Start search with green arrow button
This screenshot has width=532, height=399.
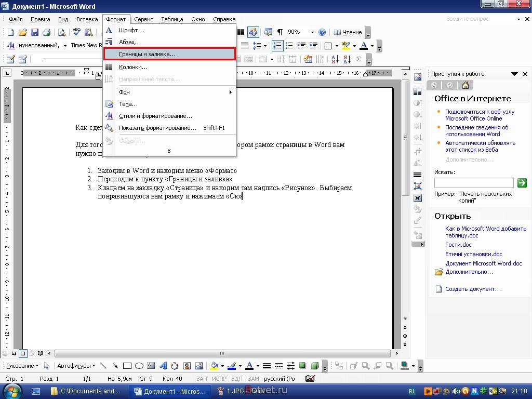click(522, 182)
